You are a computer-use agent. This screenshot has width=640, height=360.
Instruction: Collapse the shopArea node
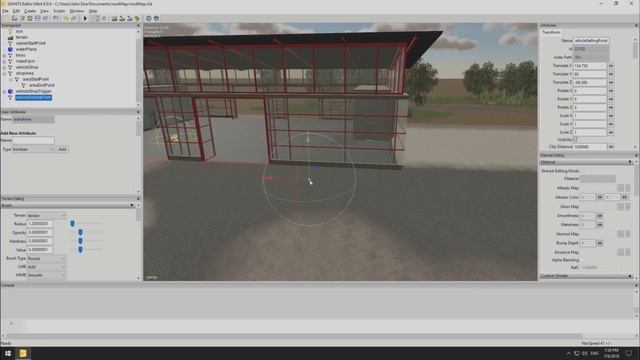pos(4,73)
